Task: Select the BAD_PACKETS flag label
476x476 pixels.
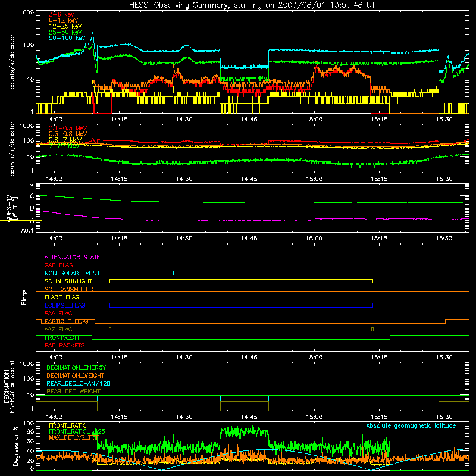Action: [x=65, y=345]
